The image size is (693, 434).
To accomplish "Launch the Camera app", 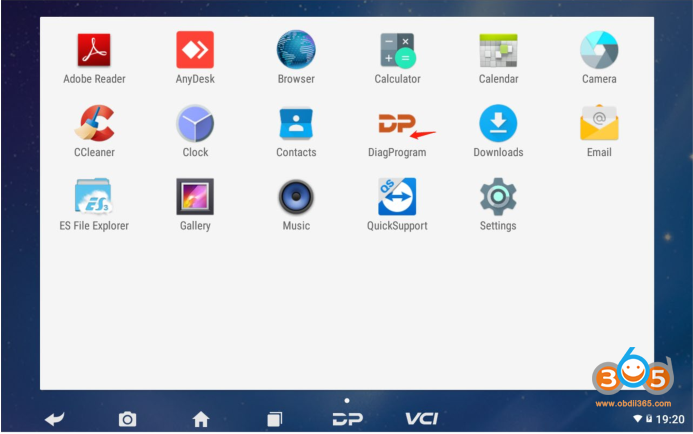I will tap(599, 49).
